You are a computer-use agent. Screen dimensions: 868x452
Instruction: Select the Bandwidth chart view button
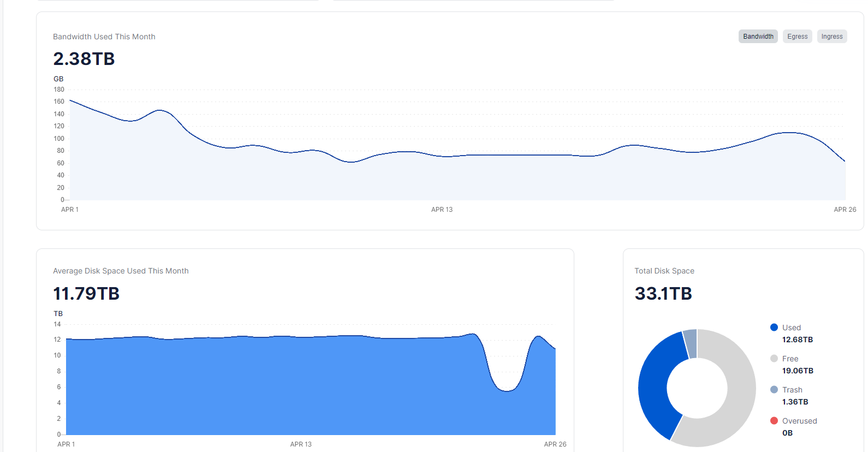(758, 37)
